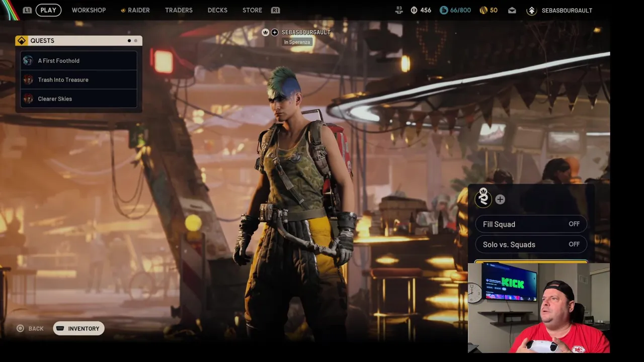Go to the DECKS tab
This screenshot has height=362, width=644.
click(x=217, y=10)
